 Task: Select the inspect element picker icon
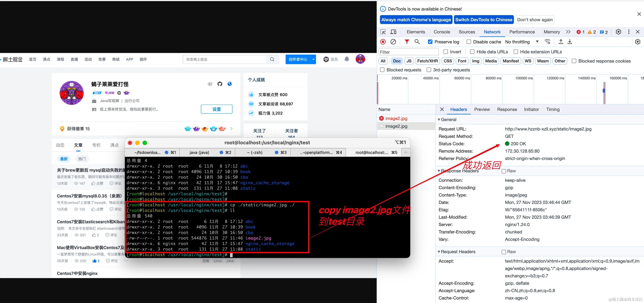(x=383, y=32)
